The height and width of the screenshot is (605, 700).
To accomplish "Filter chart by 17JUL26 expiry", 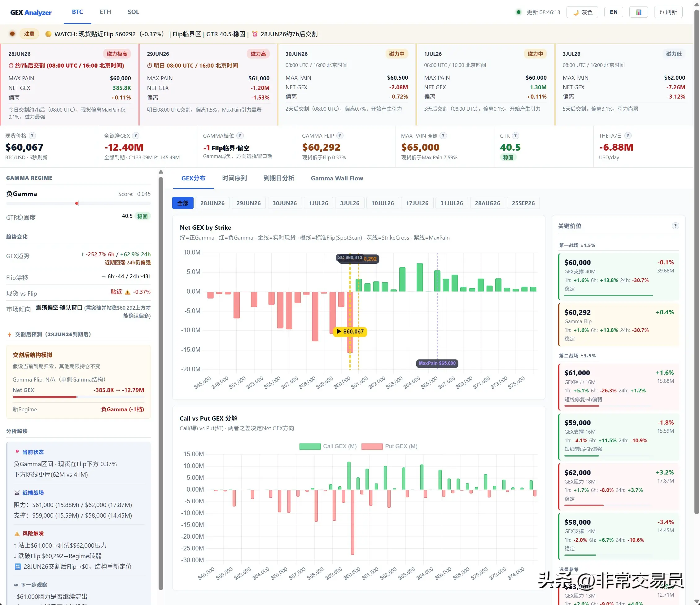I will [x=417, y=203].
